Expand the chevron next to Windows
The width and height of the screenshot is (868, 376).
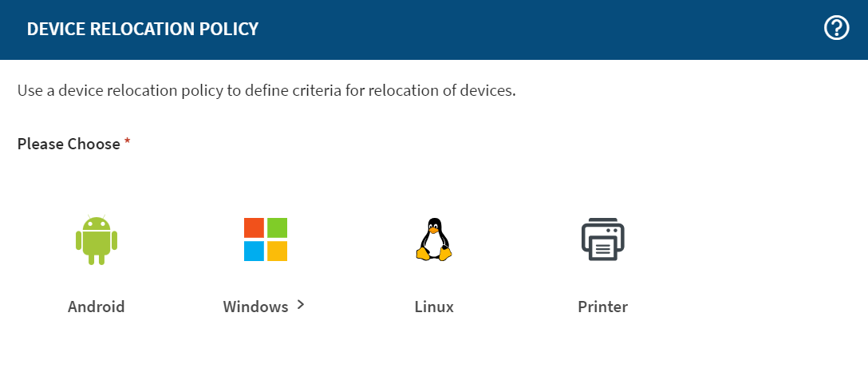click(301, 304)
